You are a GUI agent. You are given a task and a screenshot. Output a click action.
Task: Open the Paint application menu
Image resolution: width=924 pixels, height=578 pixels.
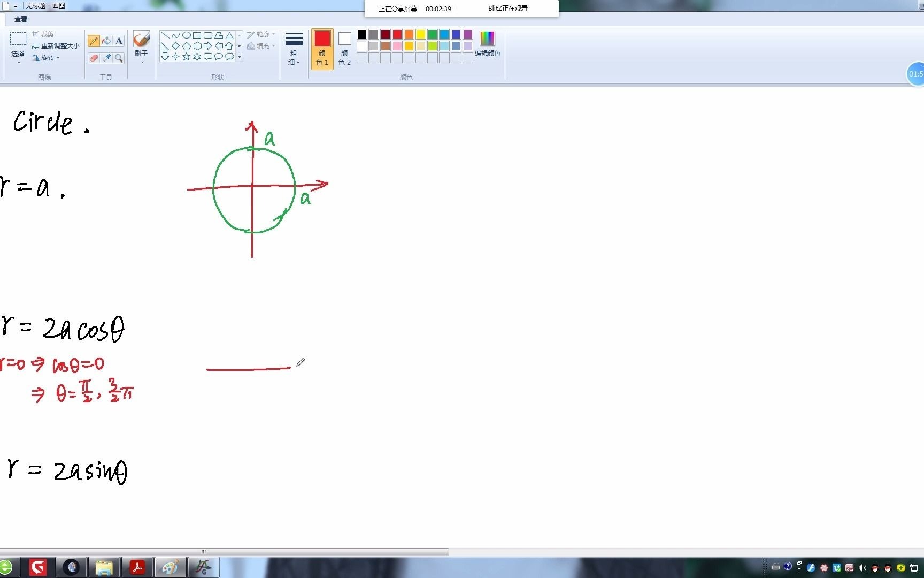tap(6, 6)
